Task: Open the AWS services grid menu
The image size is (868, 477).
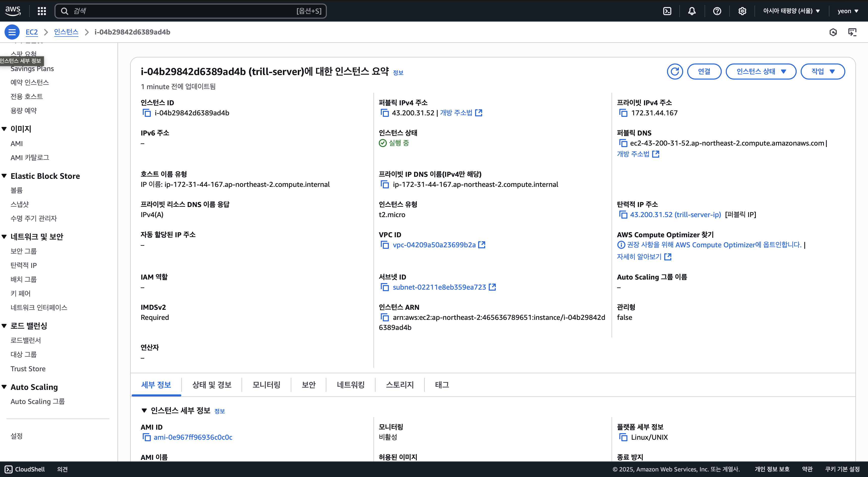Action: (42, 11)
